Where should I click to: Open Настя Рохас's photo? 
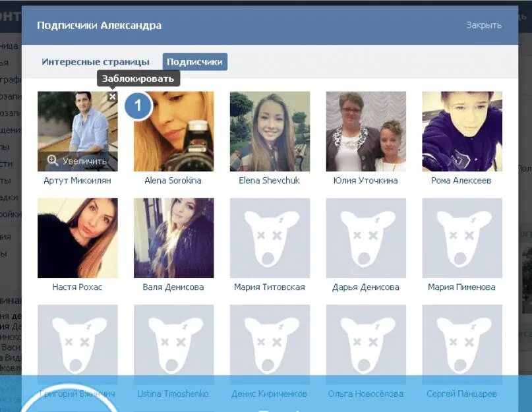[x=78, y=238]
